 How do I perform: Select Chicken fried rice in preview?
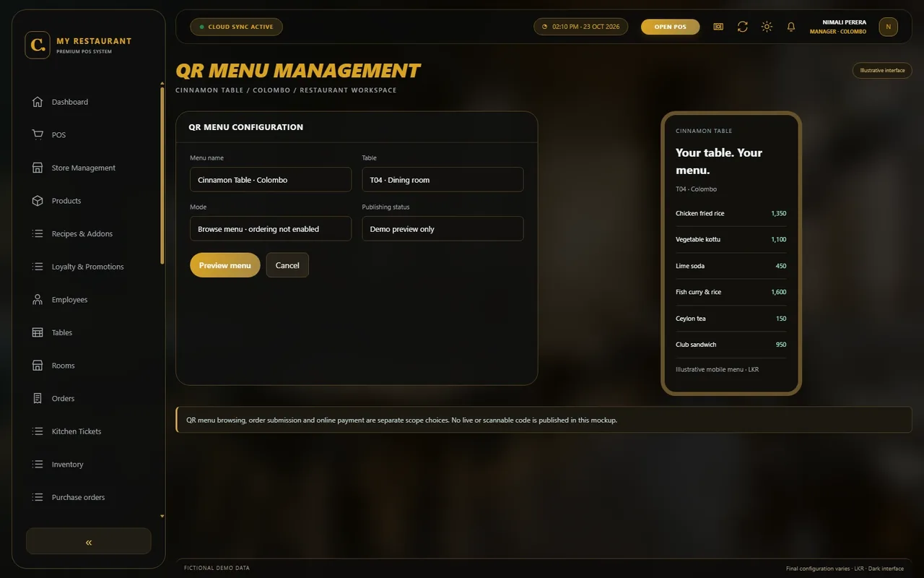(731, 214)
